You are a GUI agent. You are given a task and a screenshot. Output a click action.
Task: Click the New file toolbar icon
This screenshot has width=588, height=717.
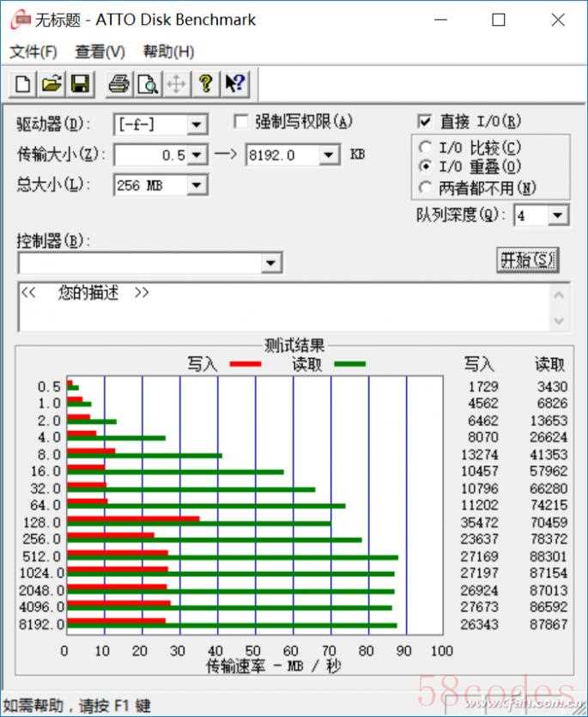coord(23,84)
